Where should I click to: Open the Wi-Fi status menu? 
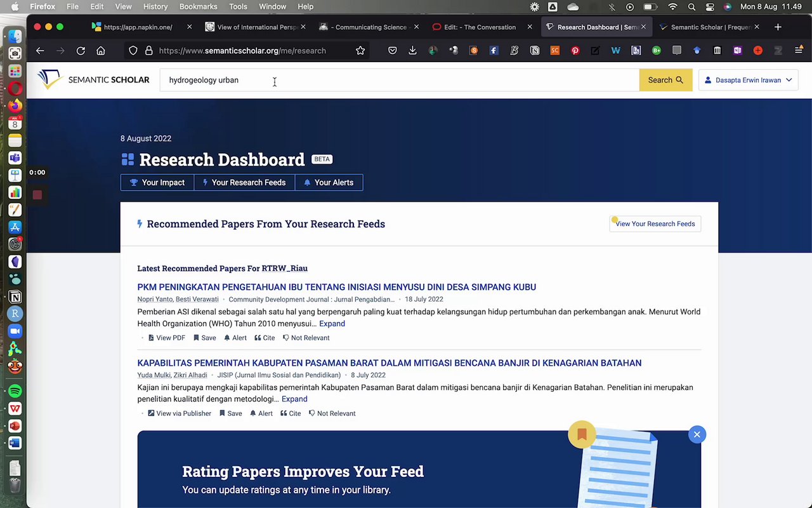673,7
